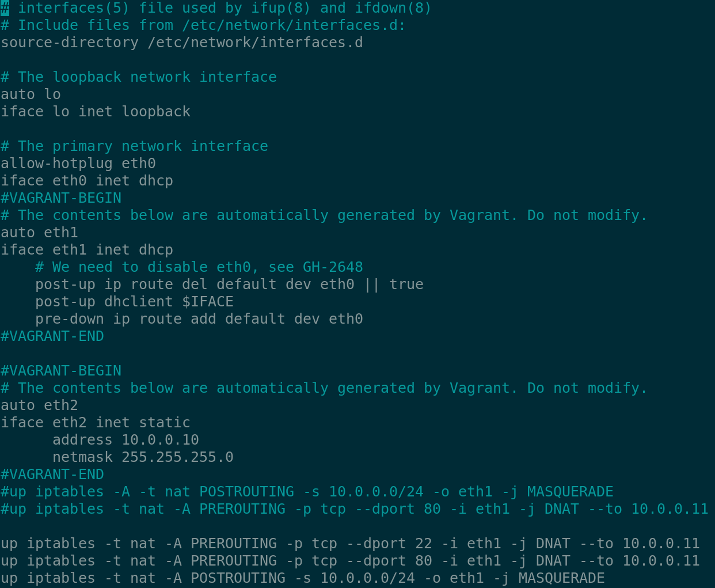This screenshot has width=715, height=588.
Task: Click the GH-2648 reference in the comment
Action: point(333,267)
